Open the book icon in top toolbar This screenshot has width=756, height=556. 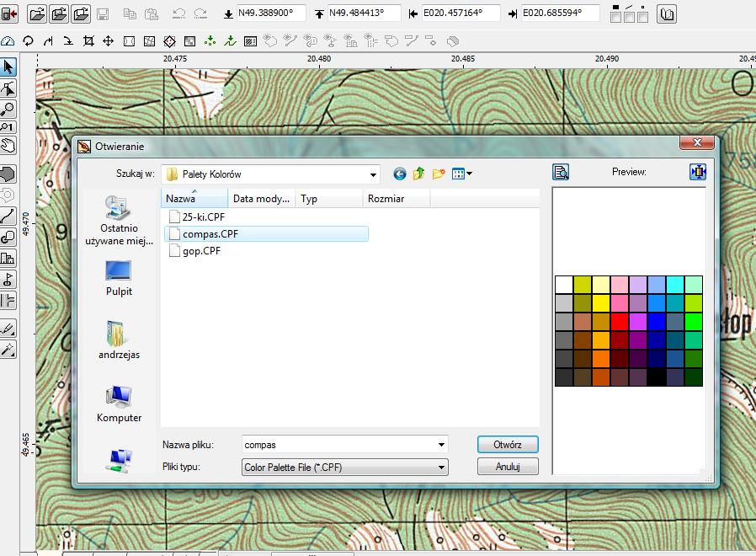[667, 14]
